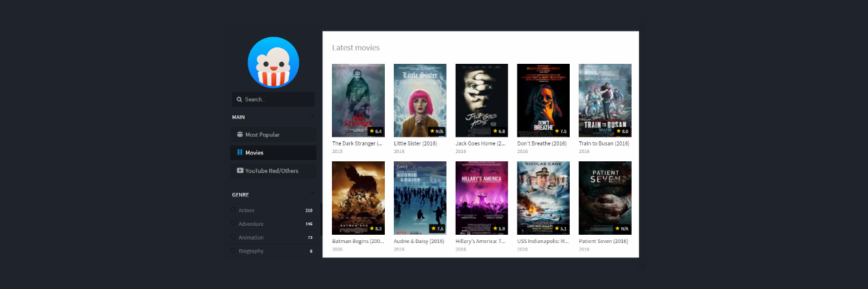Viewport: 868px width, 289px height.
Task: Click Jack Goes Home title link
Action: 480,143
